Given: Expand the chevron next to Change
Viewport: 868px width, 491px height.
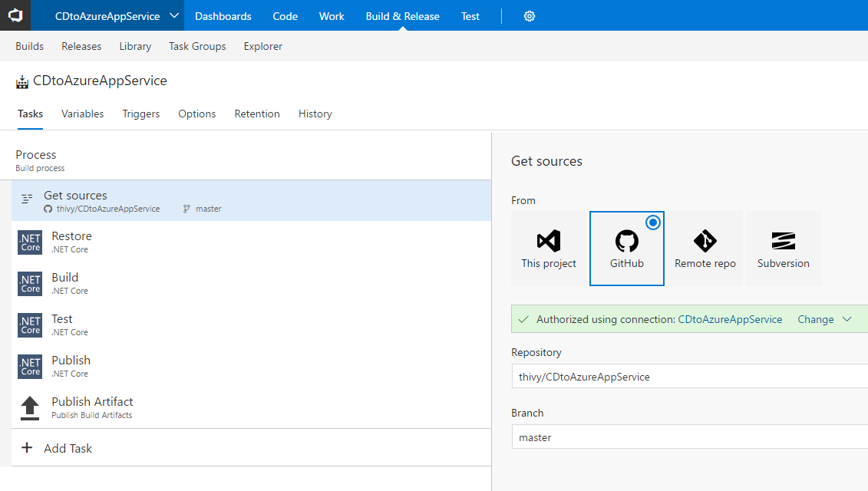Looking at the screenshot, I should 847,319.
